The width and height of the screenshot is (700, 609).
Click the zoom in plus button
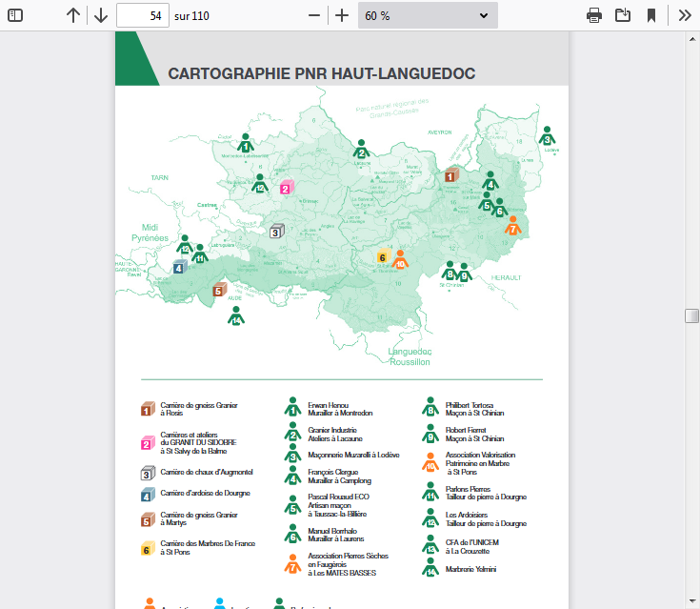[x=342, y=15]
